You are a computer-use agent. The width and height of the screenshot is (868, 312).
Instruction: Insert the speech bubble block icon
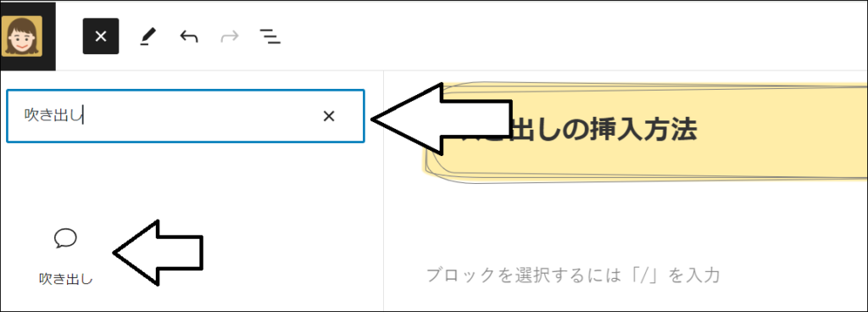65,238
